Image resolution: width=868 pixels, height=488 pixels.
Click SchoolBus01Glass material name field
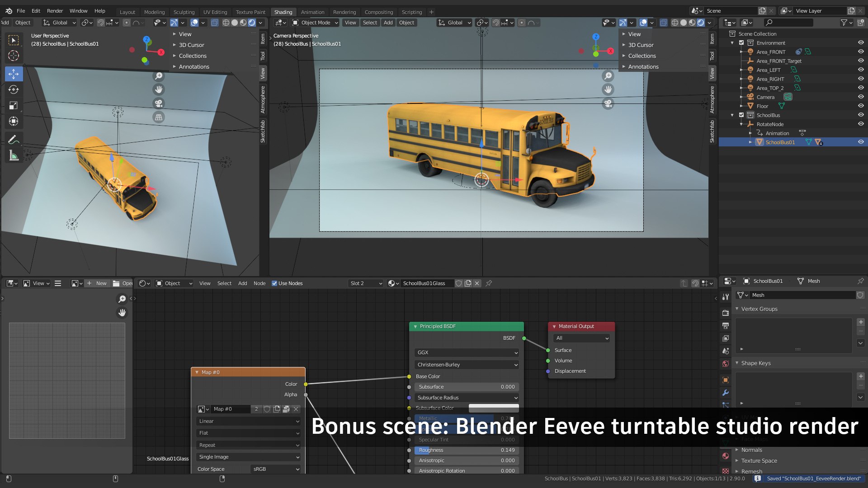point(427,283)
